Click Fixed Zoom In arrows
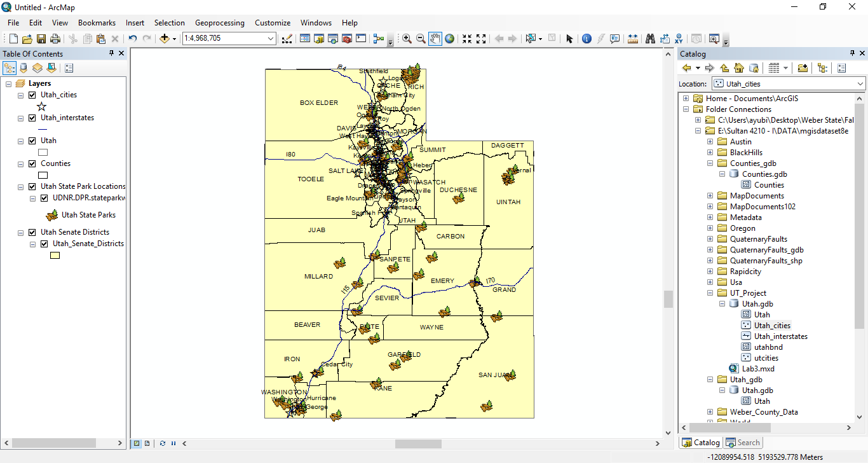868x463 pixels. 467,39
